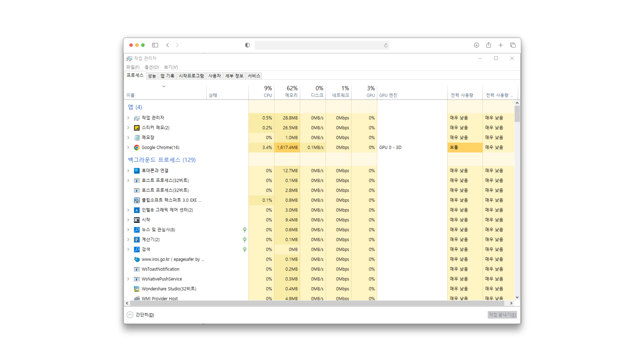Click the 계산기 calculator process icon

(x=137, y=240)
